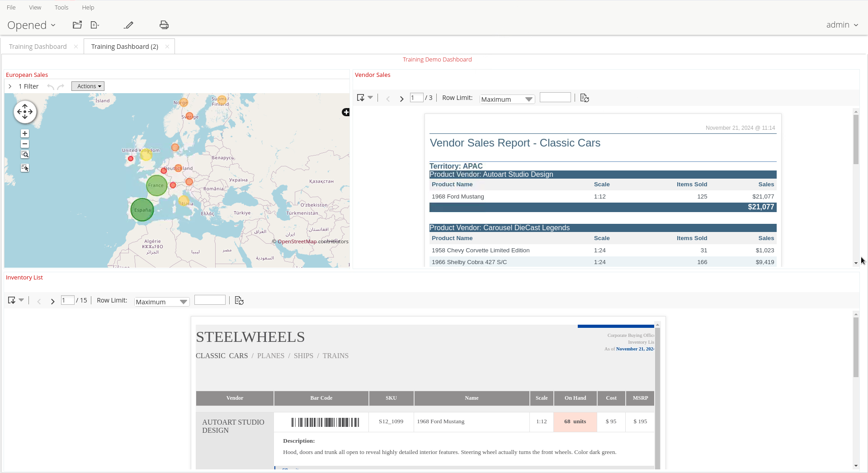Click the map selection tool icon
Image resolution: width=868 pixels, height=473 pixels.
pyautogui.click(x=25, y=168)
